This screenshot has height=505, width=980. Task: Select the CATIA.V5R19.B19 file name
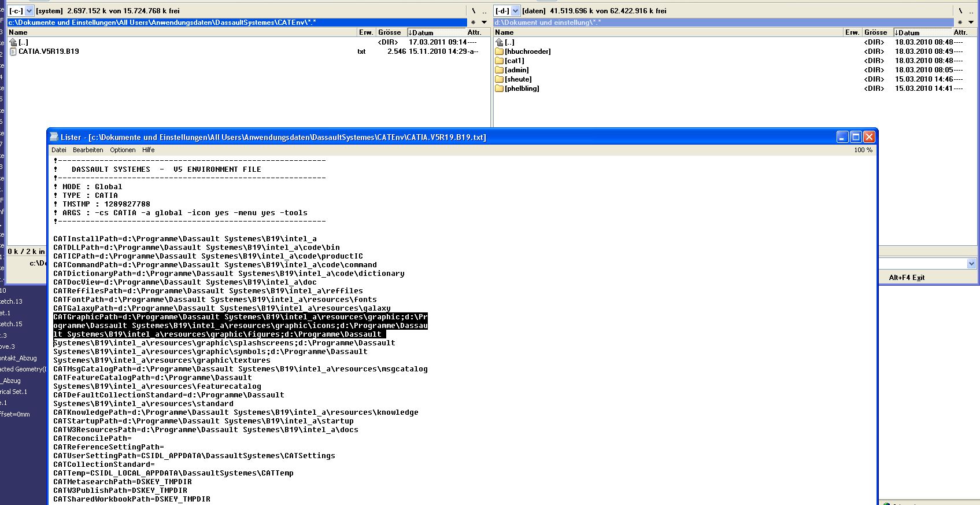49,51
